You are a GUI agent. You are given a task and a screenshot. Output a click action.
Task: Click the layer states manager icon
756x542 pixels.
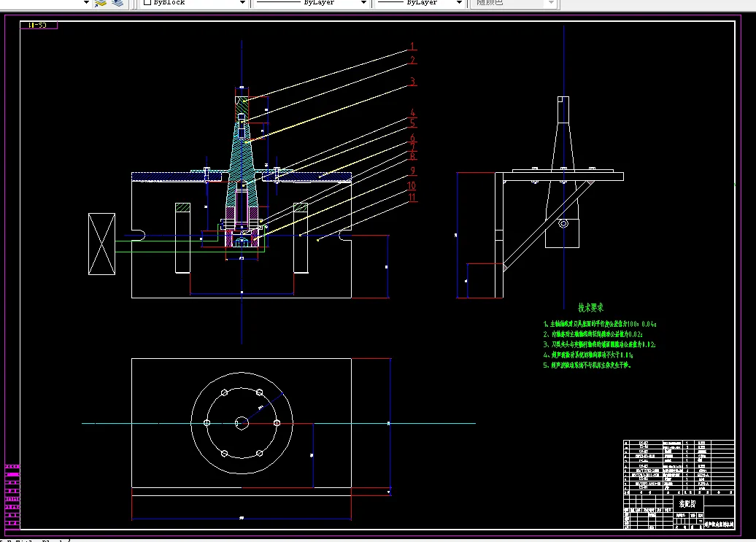pos(117,3)
